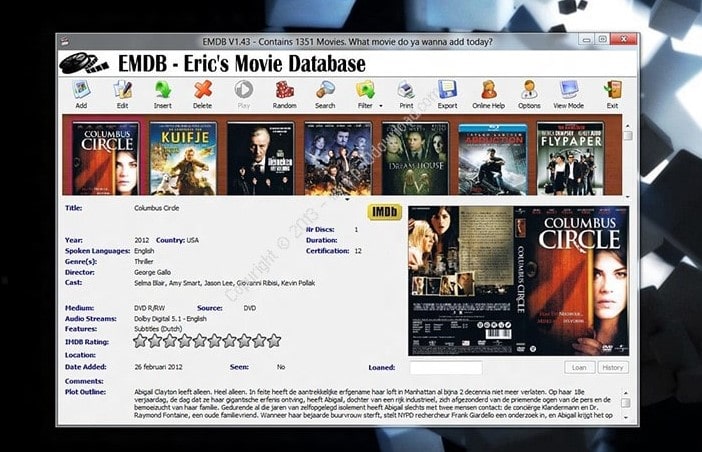This screenshot has width=702, height=452.
Task: Open Online Help from the toolbar
Action: tap(488, 94)
